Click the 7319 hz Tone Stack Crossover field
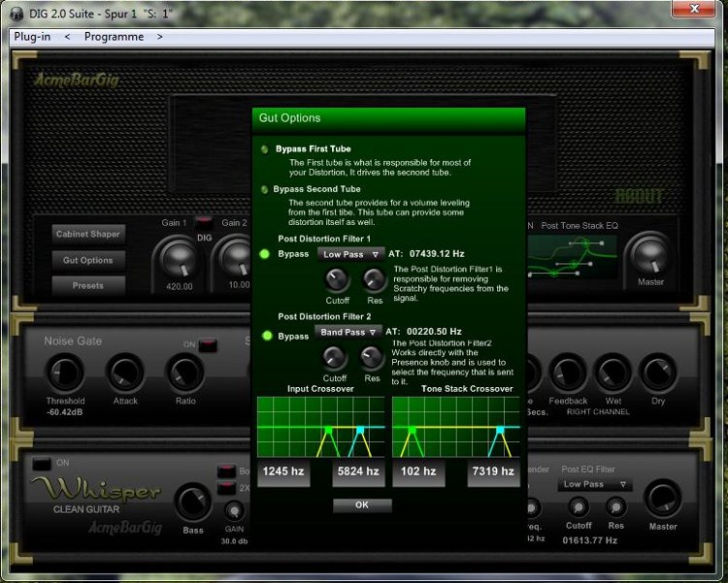 493,472
